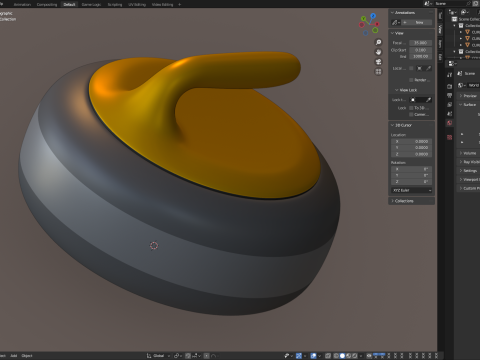This screenshot has width=480, height=360.
Task: Expand the Collections panel
Action: tap(393, 201)
